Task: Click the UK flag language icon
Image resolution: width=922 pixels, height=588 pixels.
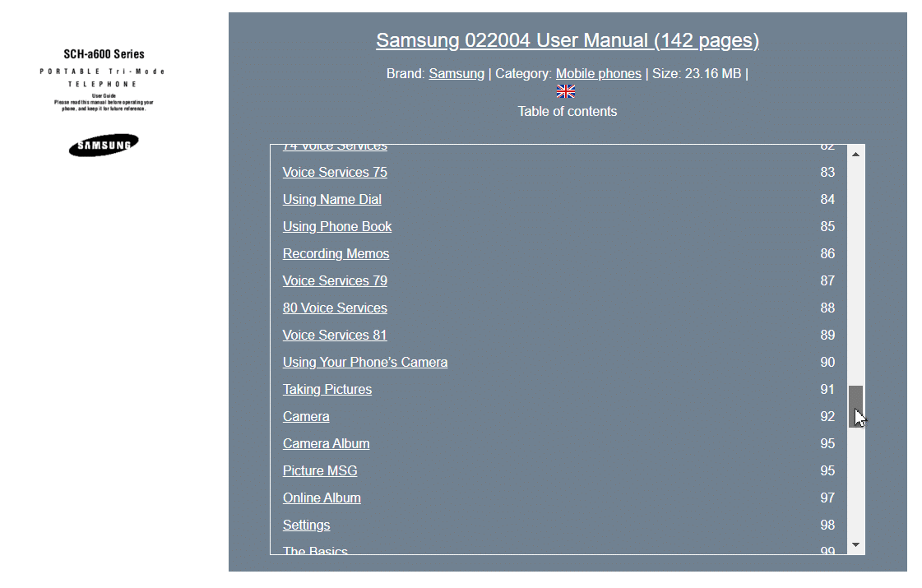Action: tap(566, 92)
